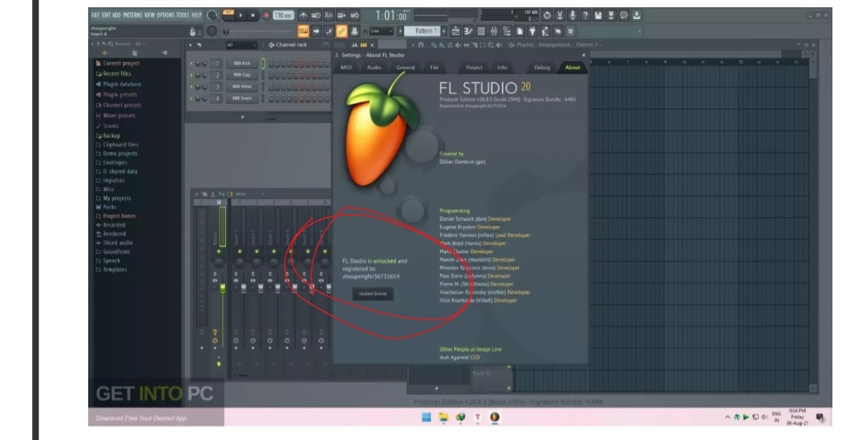The width and height of the screenshot is (868, 440).
Task: Click the microphone recording icon
Action: (x=572, y=15)
